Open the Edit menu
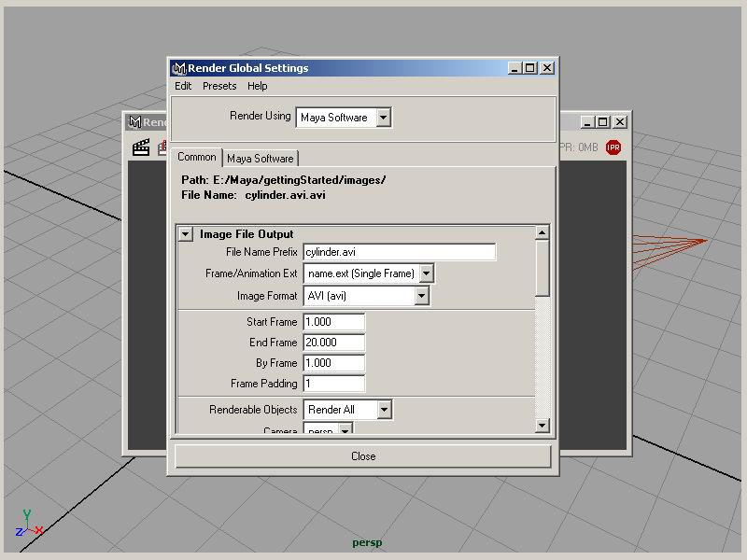The height and width of the screenshot is (560, 747). (x=183, y=86)
